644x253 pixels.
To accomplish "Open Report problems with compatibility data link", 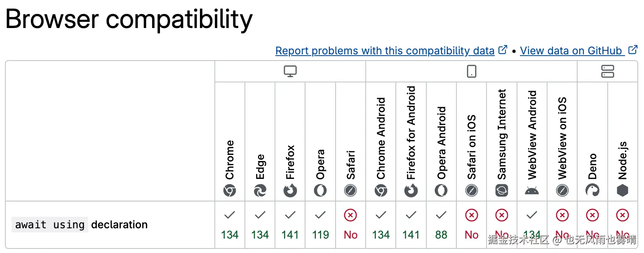I will 385,51.
